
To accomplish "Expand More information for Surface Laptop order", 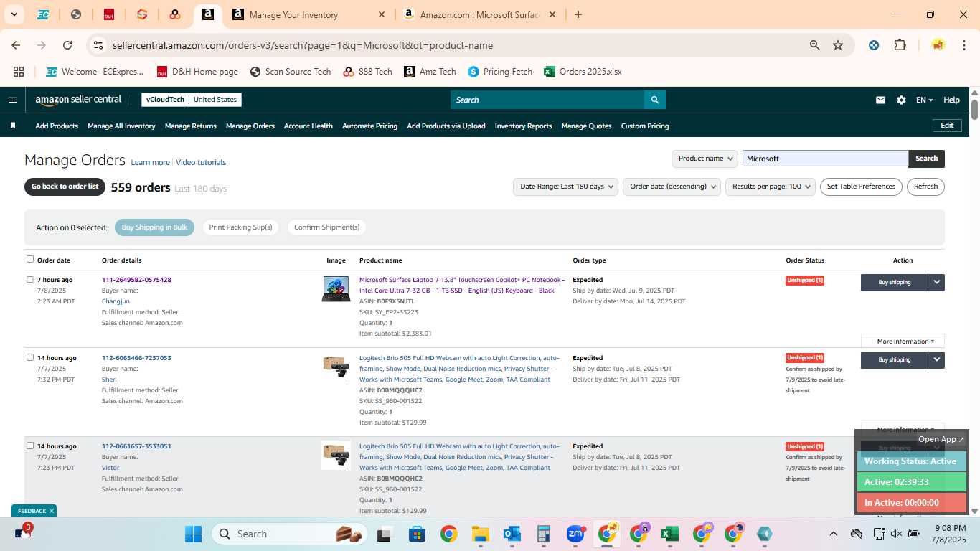I will point(903,341).
